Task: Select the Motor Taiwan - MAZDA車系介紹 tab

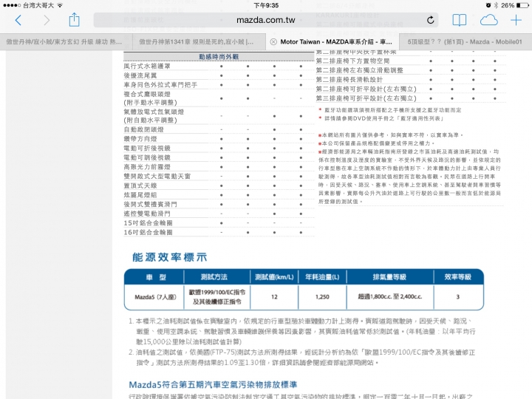Action: coord(332,41)
